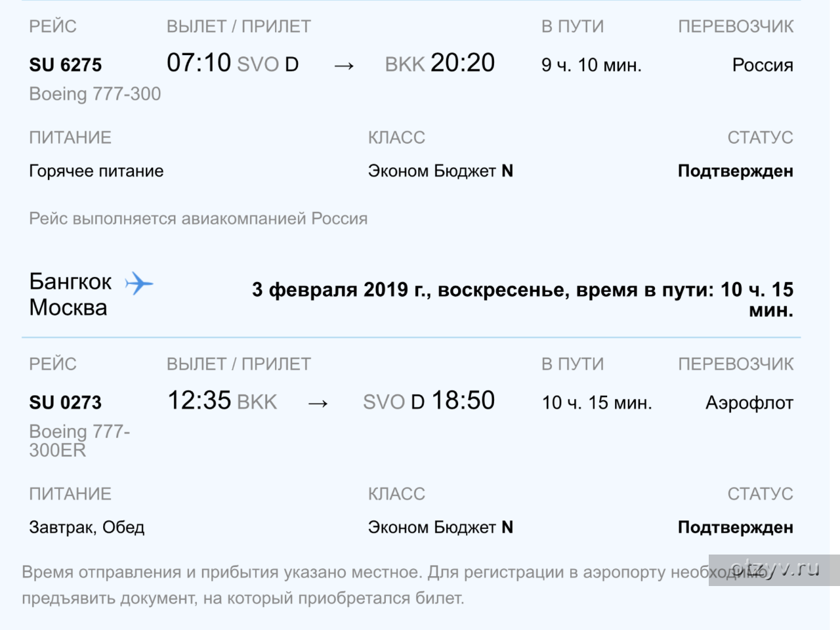The width and height of the screenshot is (840, 630).
Task: Select flight number SU 0273
Action: click(66, 402)
